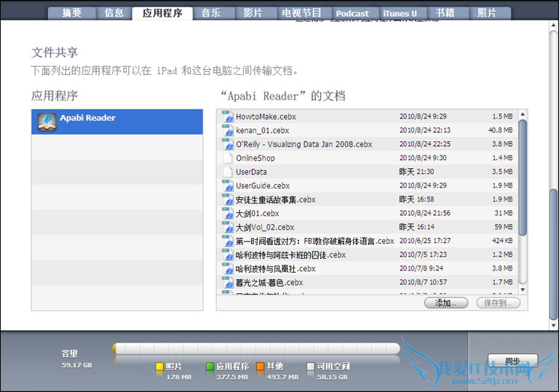Screen dimensions: 559x392
Task: Click the HowtoMake.cebx file icon
Action: 227,117
